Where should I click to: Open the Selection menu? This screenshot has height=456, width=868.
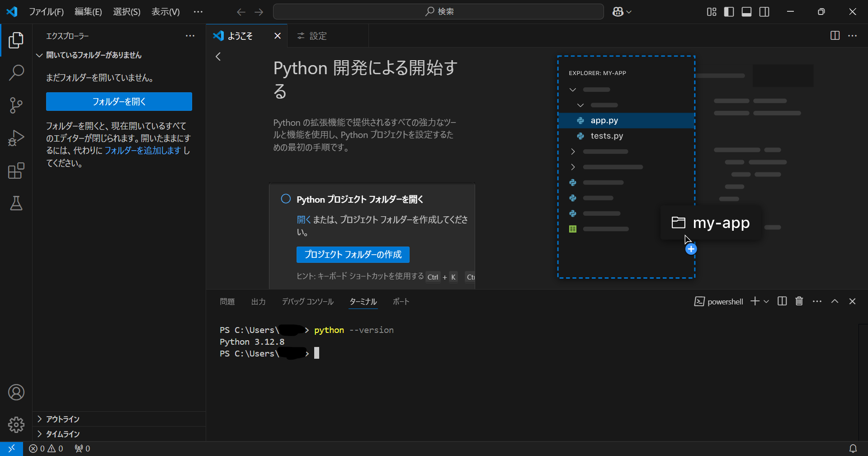point(127,12)
